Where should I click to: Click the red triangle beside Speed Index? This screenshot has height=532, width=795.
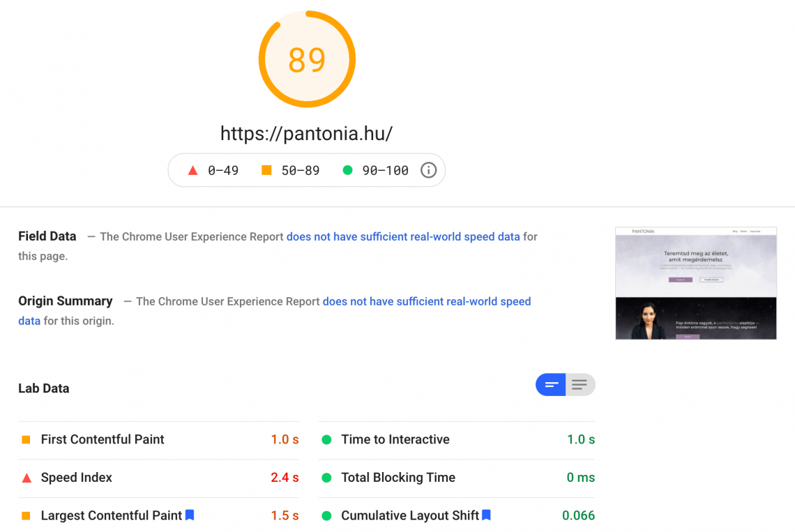pyautogui.click(x=26, y=478)
